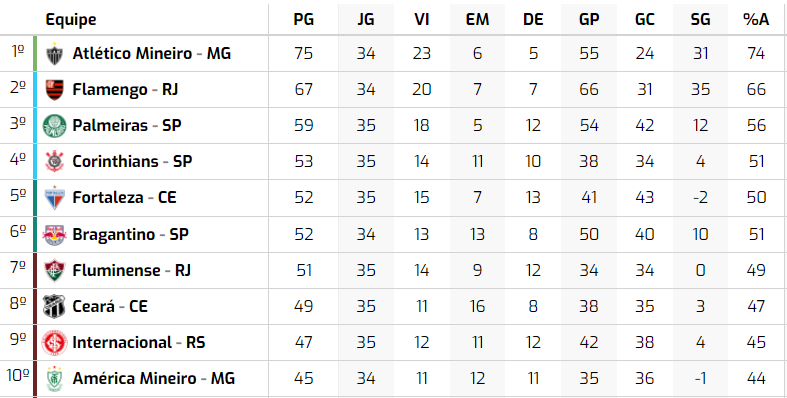This screenshot has height=398, width=787.
Task: Click the Ceará club crest
Action: click(54, 307)
